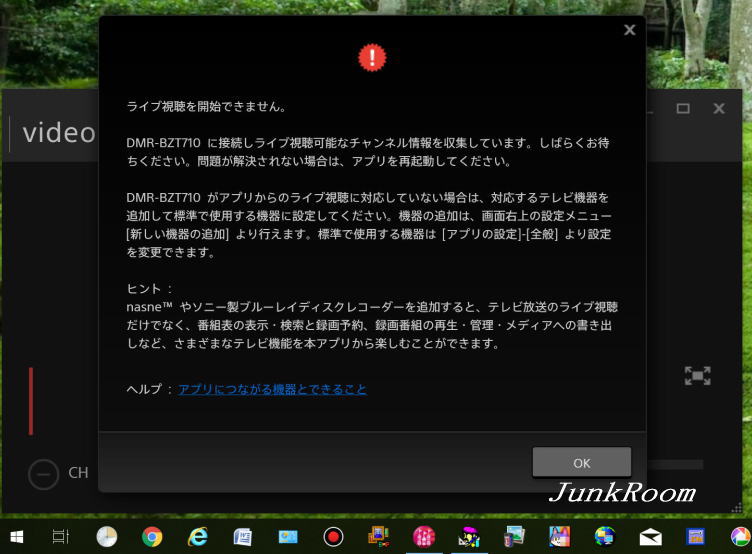The image size is (752, 554).
Task: Launch Internet Explorer from the taskbar
Action: (x=197, y=537)
